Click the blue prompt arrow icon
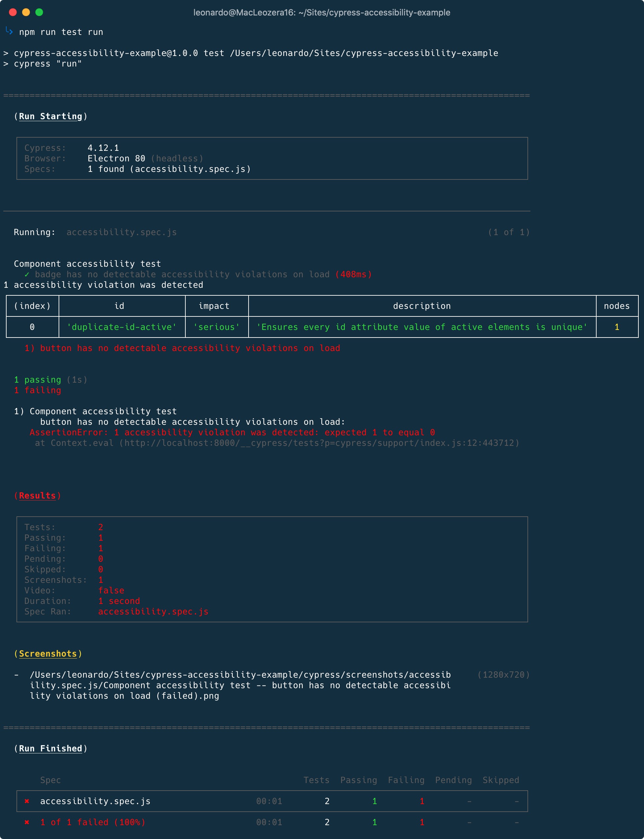Image resolution: width=644 pixels, height=839 pixels. 9,31
